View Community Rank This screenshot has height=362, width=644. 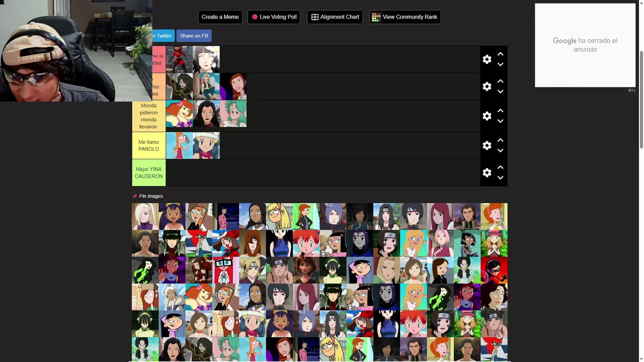tap(405, 17)
